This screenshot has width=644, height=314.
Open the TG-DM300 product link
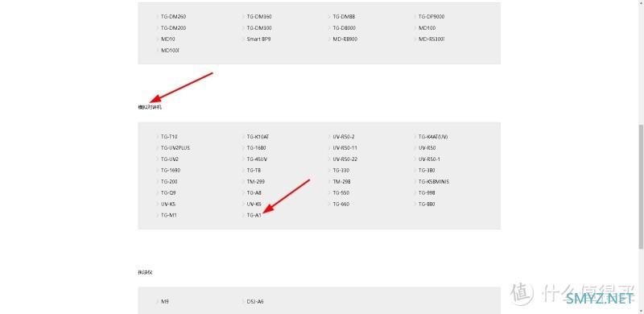tap(259, 28)
